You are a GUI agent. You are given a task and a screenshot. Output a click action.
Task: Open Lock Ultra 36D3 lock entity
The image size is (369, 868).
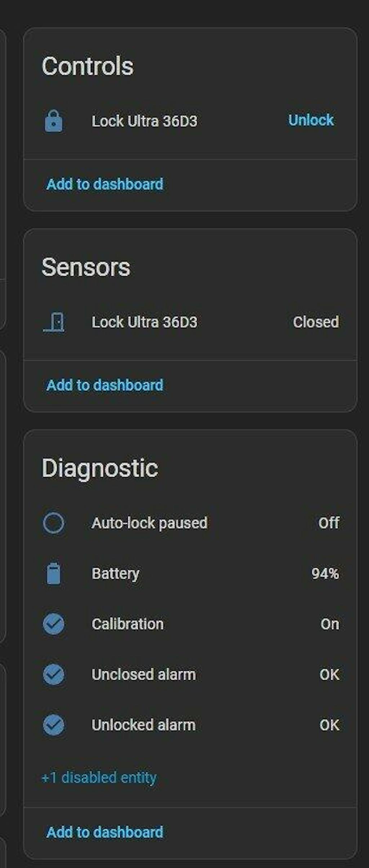coord(144,121)
